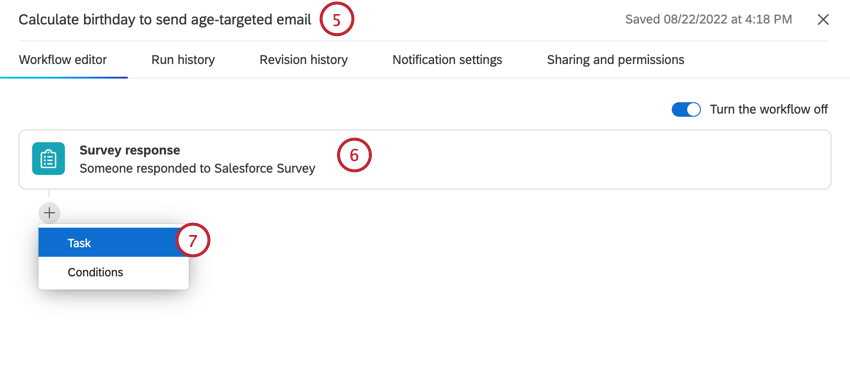Select the Workflow editor tab

(x=63, y=60)
